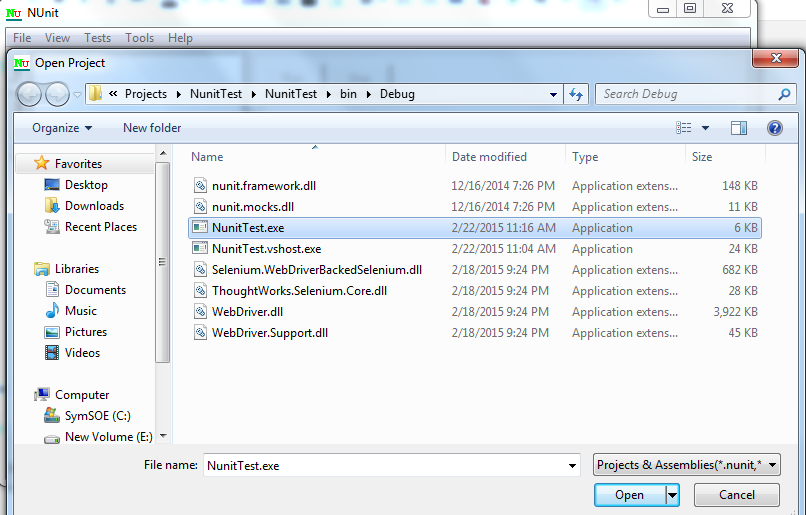Click the bin breadcrumb segment
Screen dimensions: 806x515
coord(348,94)
